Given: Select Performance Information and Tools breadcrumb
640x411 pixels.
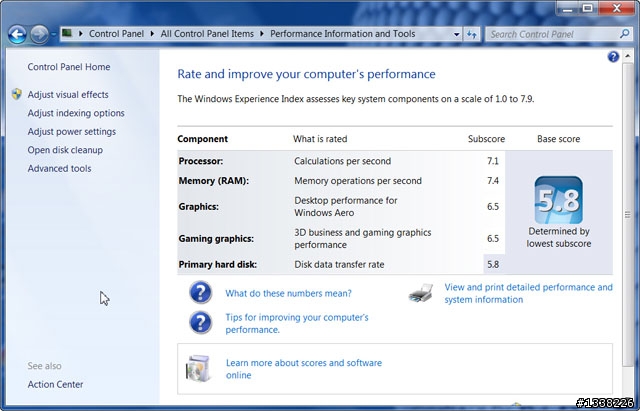Looking at the screenshot, I should tap(342, 34).
